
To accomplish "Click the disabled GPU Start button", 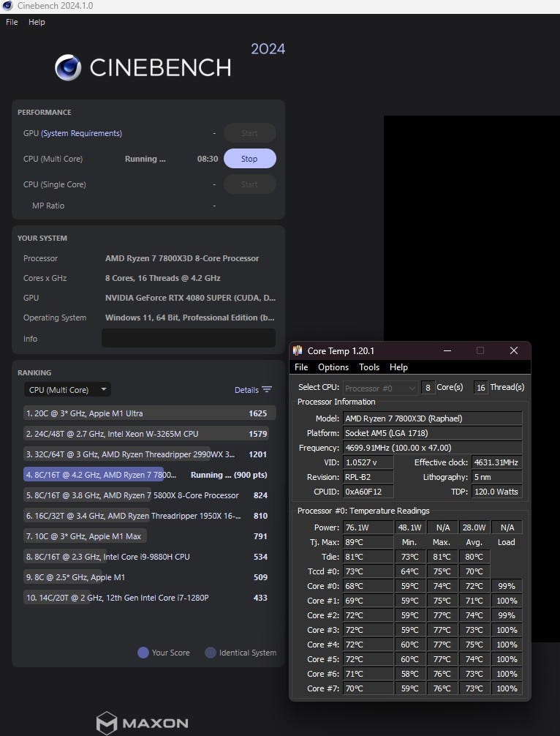I will click(x=249, y=133).
